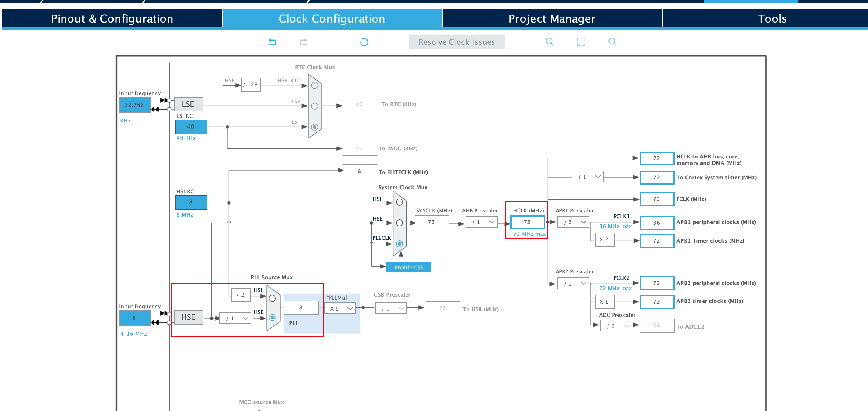This screenshot has height=411, width=868.
Task: Select HSI radio in System Clock Mux
Action: [399, 202]
